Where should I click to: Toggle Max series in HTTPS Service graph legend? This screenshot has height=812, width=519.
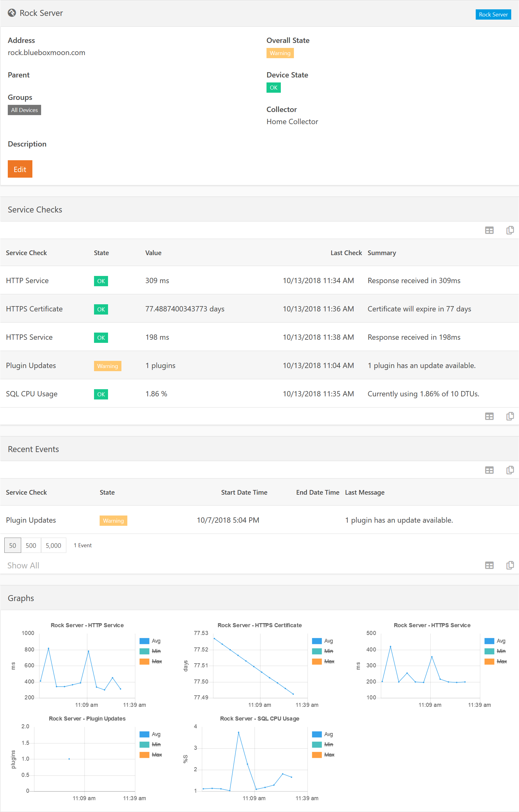pyautogui.click(x=495, y=661)
